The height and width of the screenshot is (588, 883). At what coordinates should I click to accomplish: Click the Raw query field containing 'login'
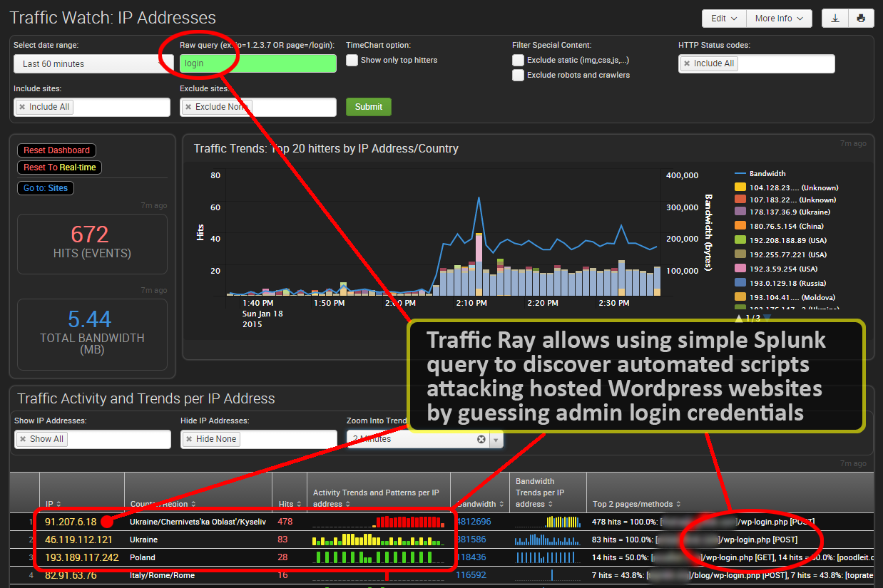tap(257, 63)
